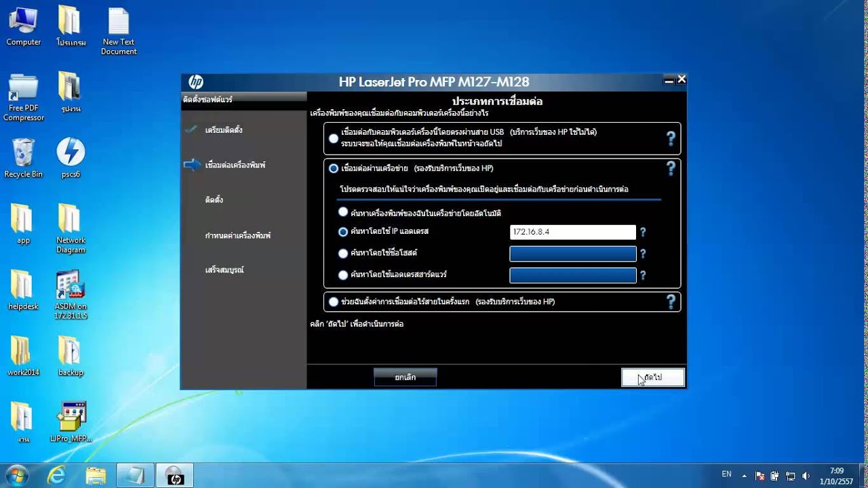Open Windows Explorer from taskbar
Viewport: 868px width, 488px height.
[x=96, y=476]
